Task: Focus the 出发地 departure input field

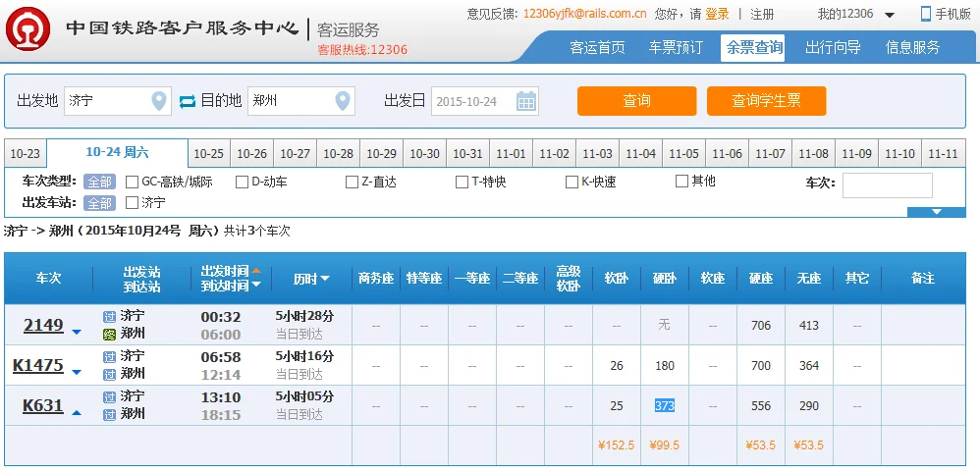Action: [x=118, y=100]
